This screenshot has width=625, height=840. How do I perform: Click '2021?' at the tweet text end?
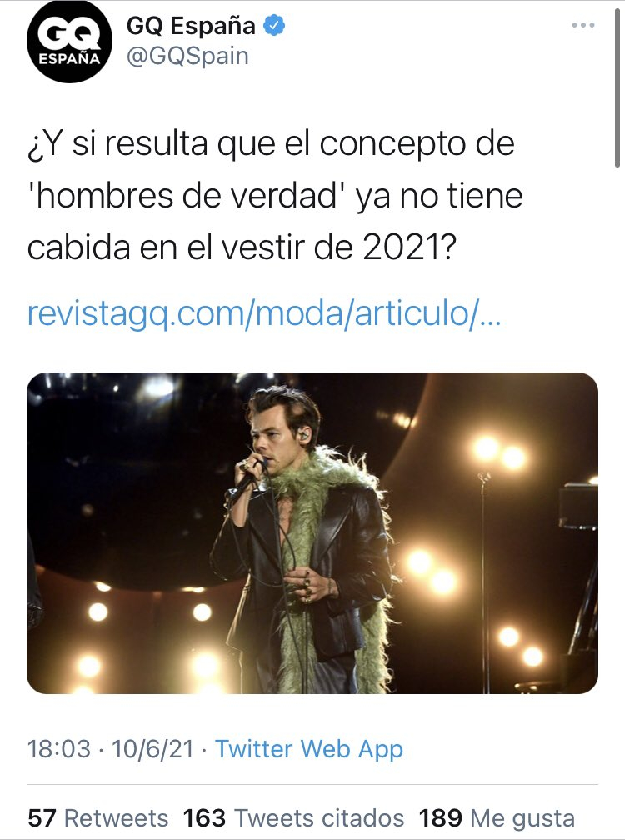[x=410, y=247]
